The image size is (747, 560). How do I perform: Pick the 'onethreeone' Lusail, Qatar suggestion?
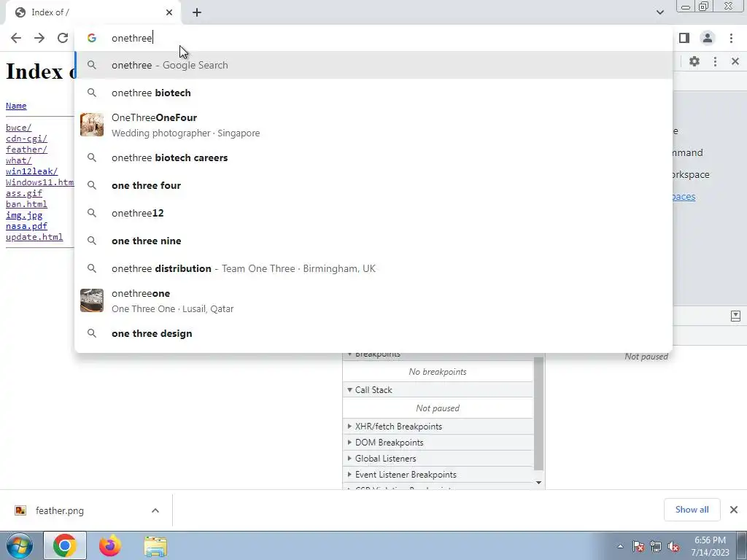(373, 300)
